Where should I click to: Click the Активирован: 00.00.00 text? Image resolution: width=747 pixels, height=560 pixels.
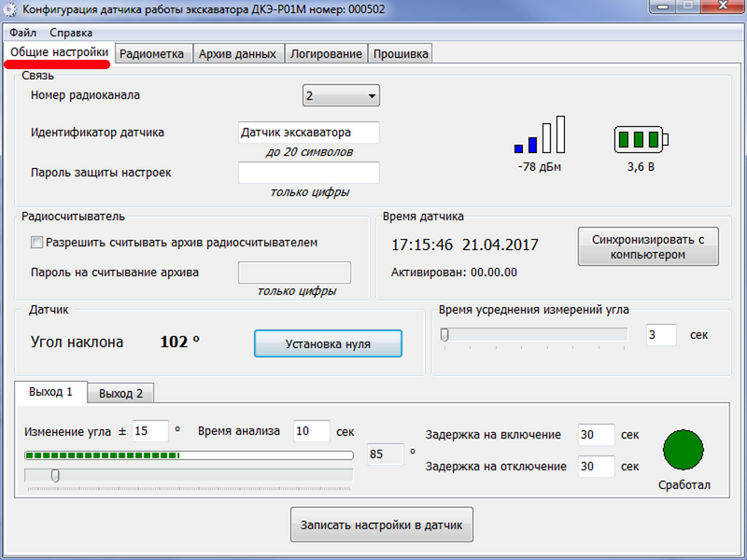point(454,273)
